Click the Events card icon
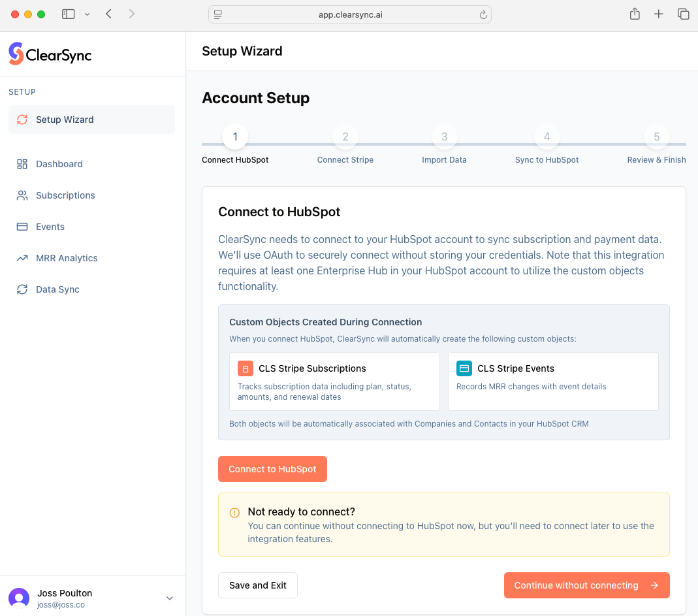698x616 pixels. tap(22, 227)
